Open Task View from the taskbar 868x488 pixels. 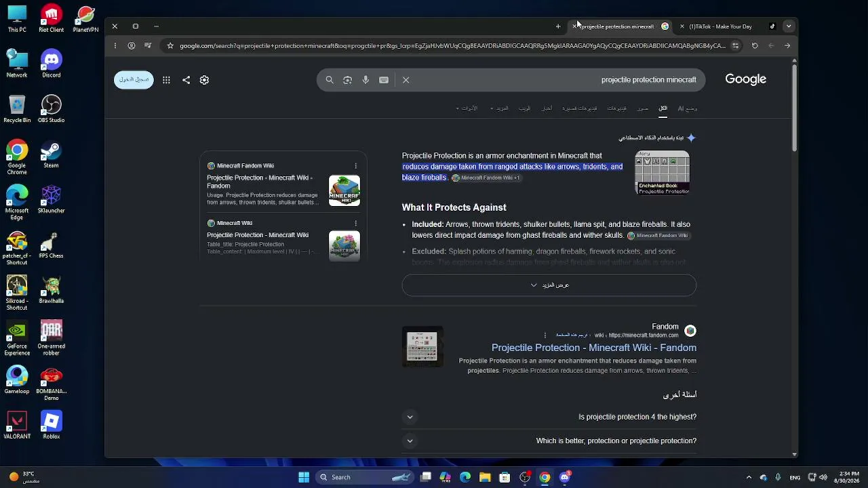pos(426,477)
